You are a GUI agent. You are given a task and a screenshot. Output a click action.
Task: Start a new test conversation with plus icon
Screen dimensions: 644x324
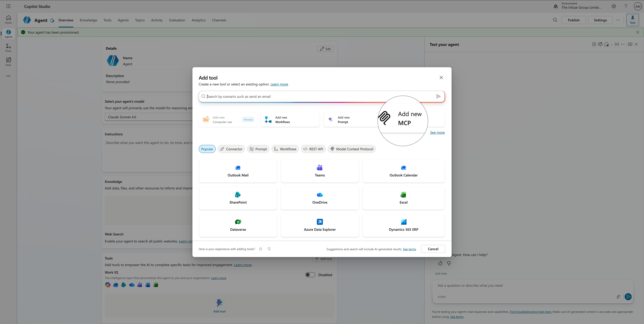pos(594,44)
